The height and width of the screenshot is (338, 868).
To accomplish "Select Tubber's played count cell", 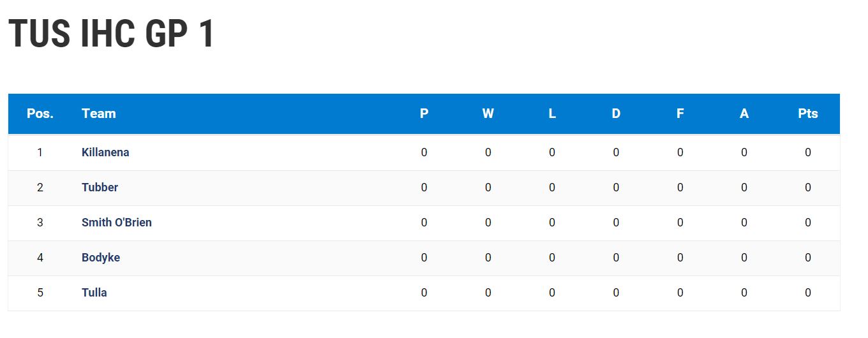I will [x=424, y=187].
